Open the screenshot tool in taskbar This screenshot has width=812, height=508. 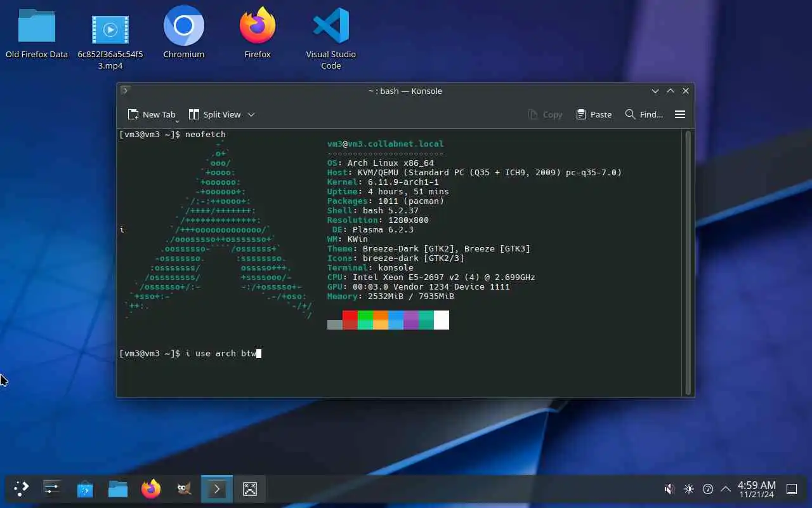click(250, 488)
